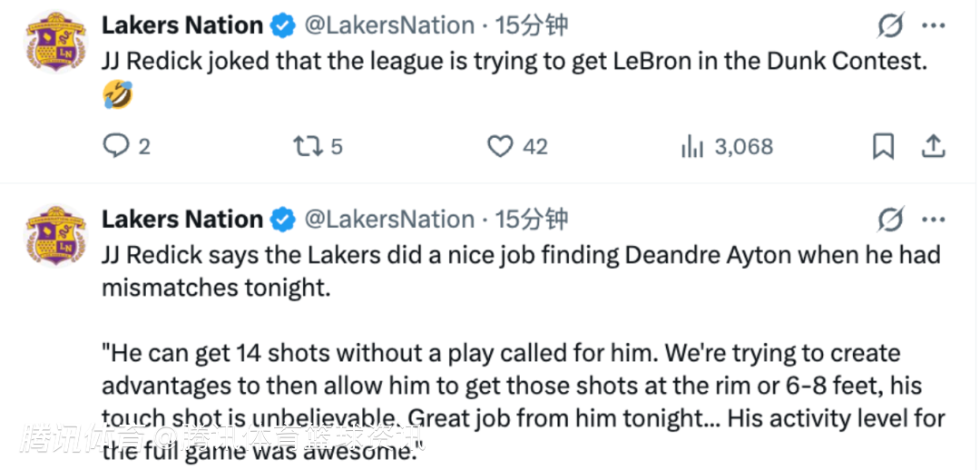View analytics showing 3,068 views

click(692, 146)
